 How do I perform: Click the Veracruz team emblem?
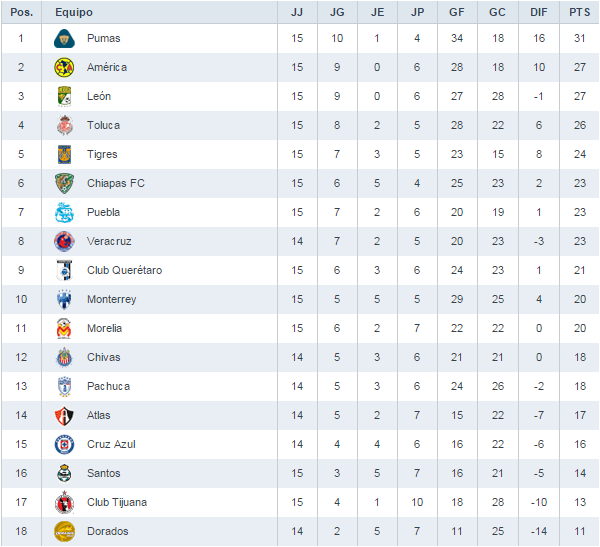click(64, 241)
